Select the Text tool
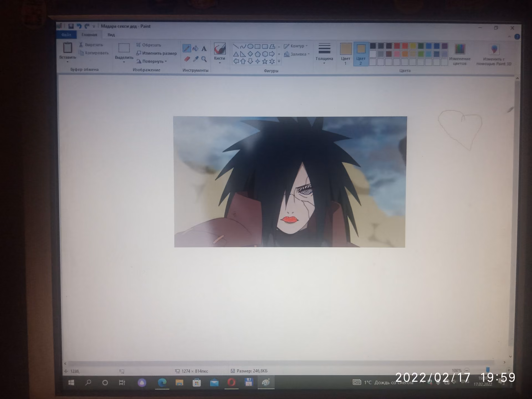 (204, 49)
